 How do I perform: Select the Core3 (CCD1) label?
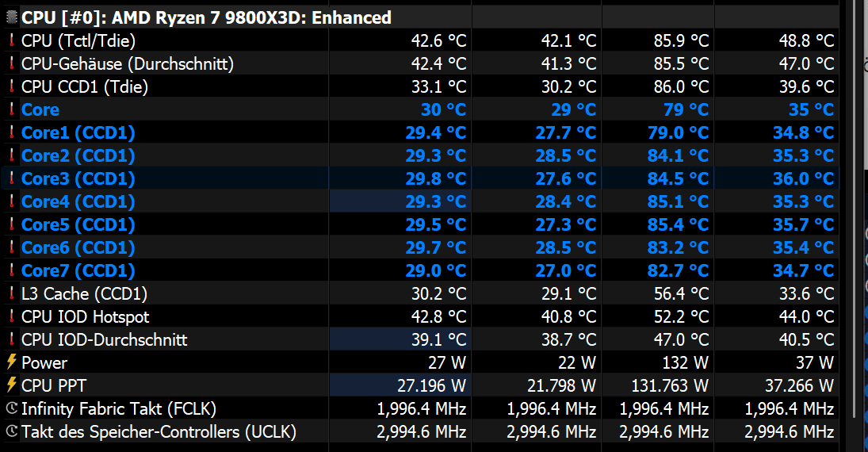click(x=78, y=179)
